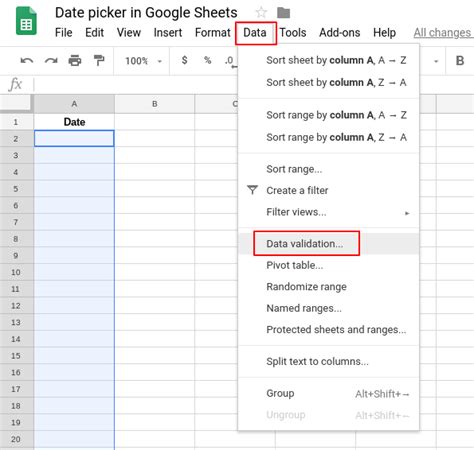Select column A header
The height and width of the screenshot is (450, 474).
74,104
